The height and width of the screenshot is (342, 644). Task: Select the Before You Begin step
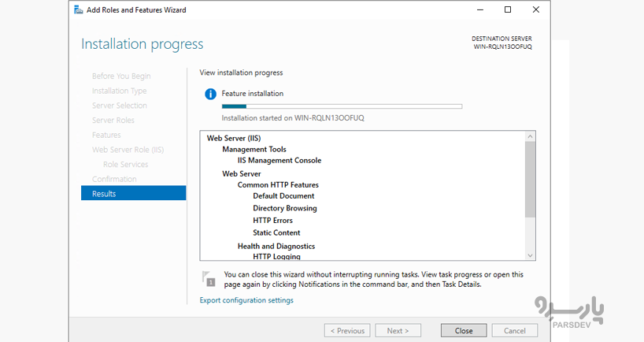[121, 76]
